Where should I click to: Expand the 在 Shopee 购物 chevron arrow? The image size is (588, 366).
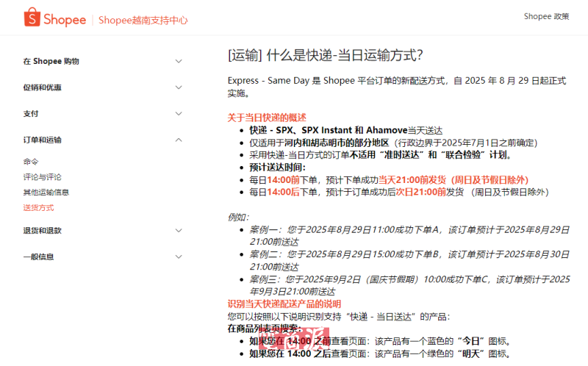179,61
